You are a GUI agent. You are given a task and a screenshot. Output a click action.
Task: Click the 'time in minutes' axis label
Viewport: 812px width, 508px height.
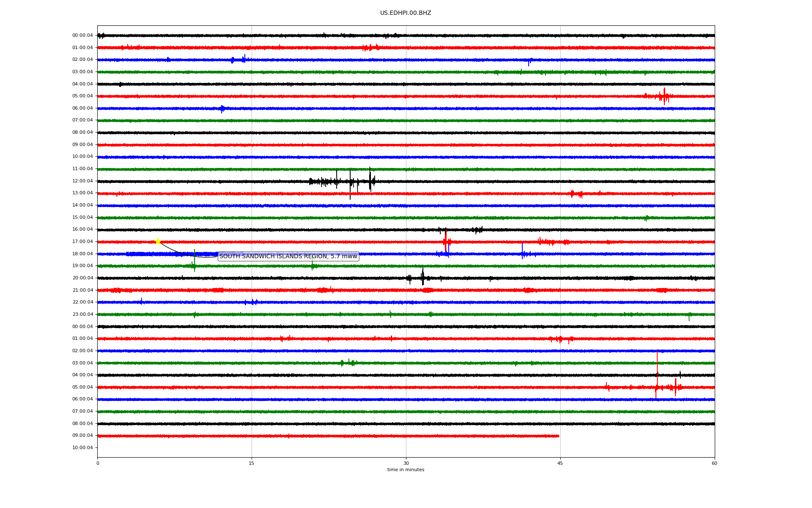405,470
